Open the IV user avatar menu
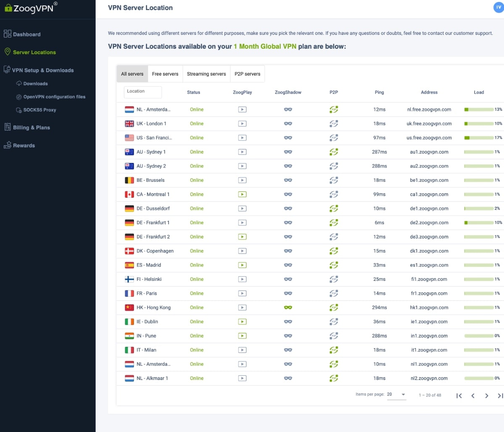 [x=499, y=7]
